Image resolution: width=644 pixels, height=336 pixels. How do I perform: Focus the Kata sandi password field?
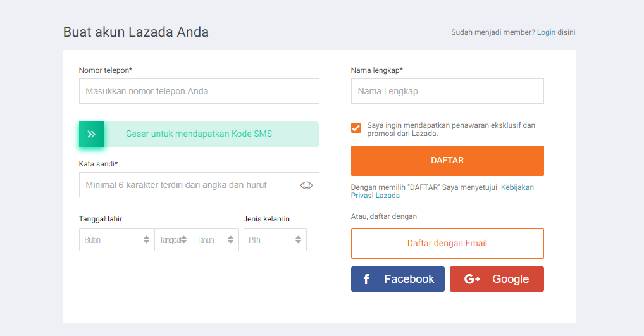tap(199, 185)
